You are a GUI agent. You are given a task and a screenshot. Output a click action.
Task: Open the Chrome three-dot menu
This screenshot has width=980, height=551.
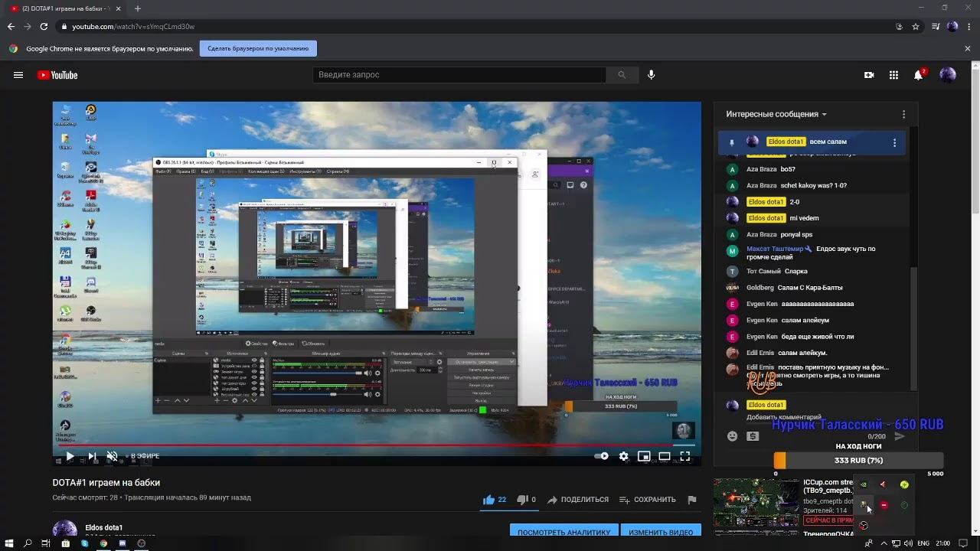point(969,27)
